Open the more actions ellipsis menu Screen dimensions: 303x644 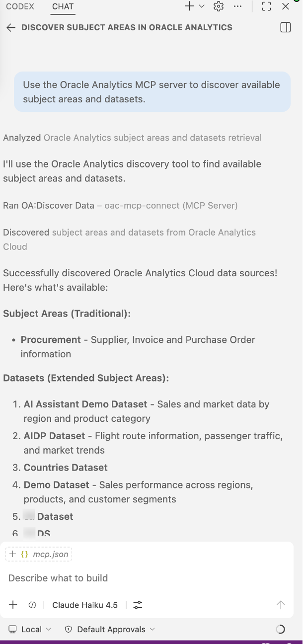[238, 6]
